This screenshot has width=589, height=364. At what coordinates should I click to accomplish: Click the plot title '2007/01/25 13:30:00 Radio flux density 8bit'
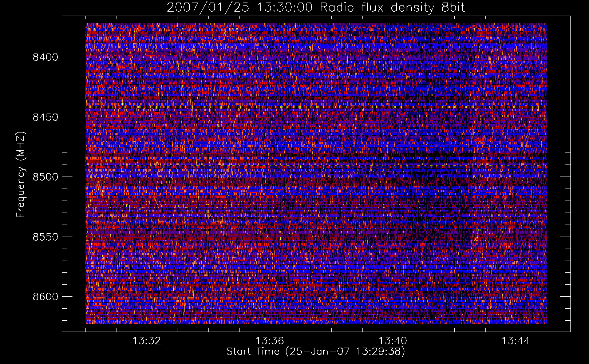[316, 7]
